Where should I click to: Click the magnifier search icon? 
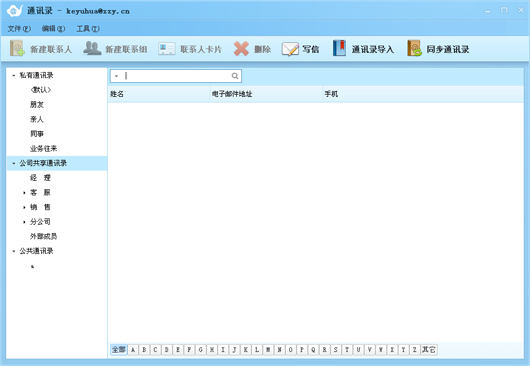(235, 76)
